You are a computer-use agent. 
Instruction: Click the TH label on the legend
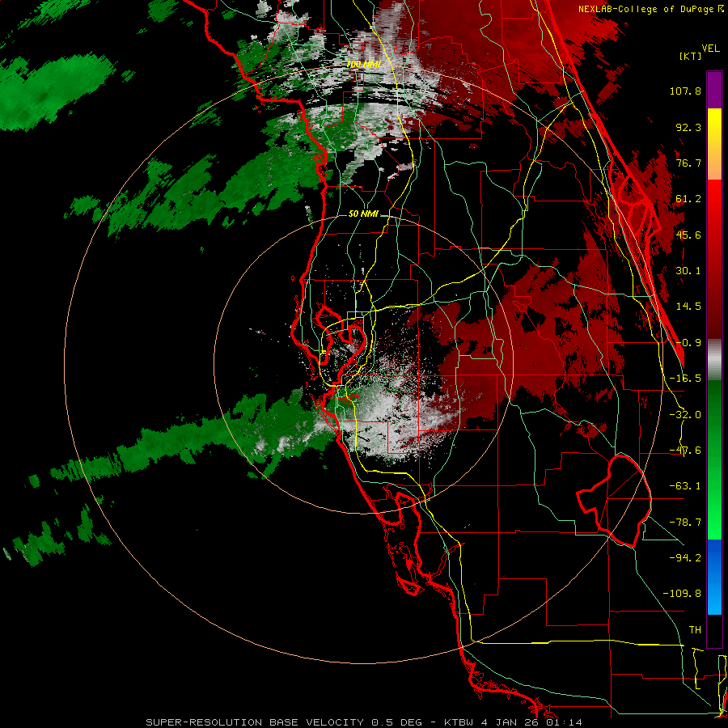[x=695, y=630]
